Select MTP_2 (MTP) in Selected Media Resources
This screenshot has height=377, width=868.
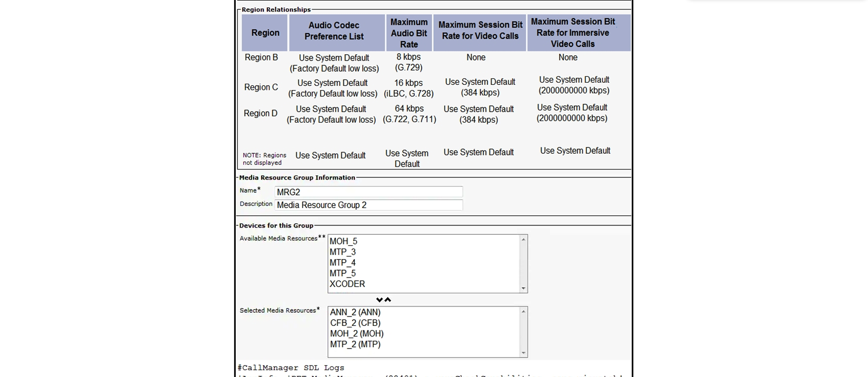click(355, 344)
